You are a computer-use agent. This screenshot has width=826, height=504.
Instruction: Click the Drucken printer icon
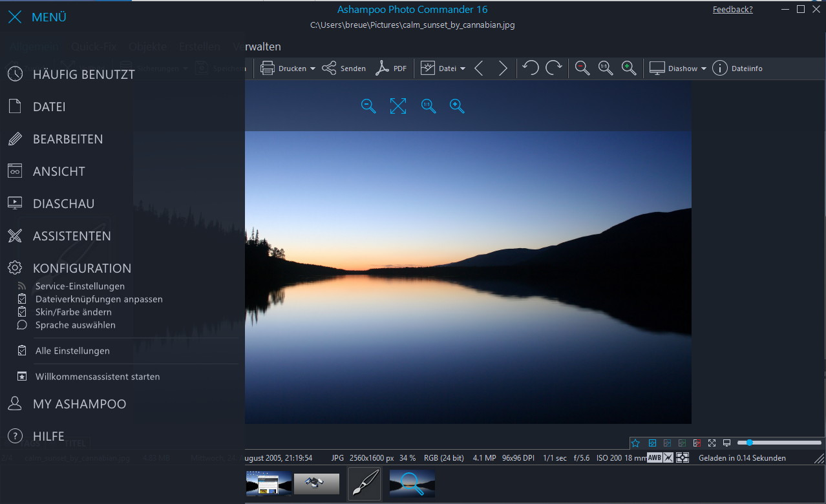pyautogui.click(x=268, y=68)
